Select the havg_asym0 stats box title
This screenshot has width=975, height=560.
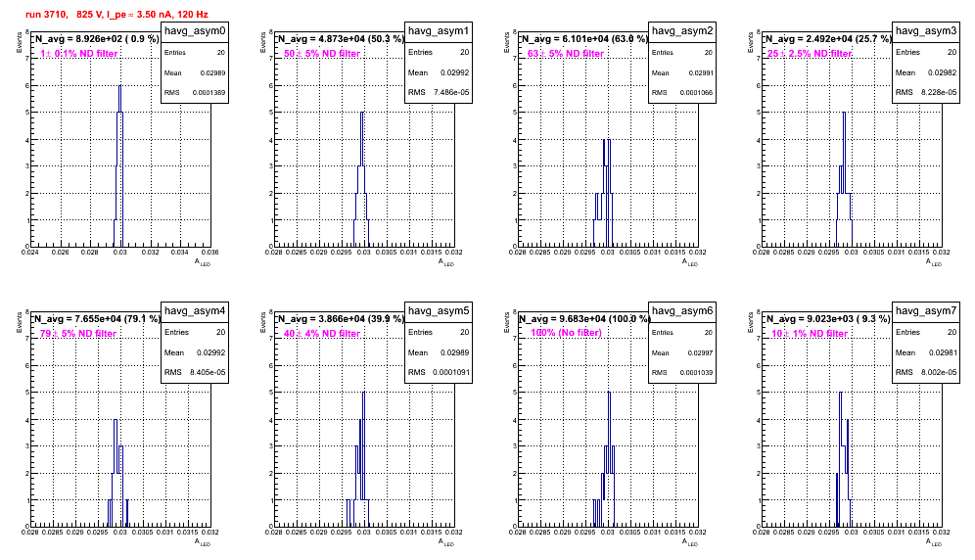tap(195, 31)
